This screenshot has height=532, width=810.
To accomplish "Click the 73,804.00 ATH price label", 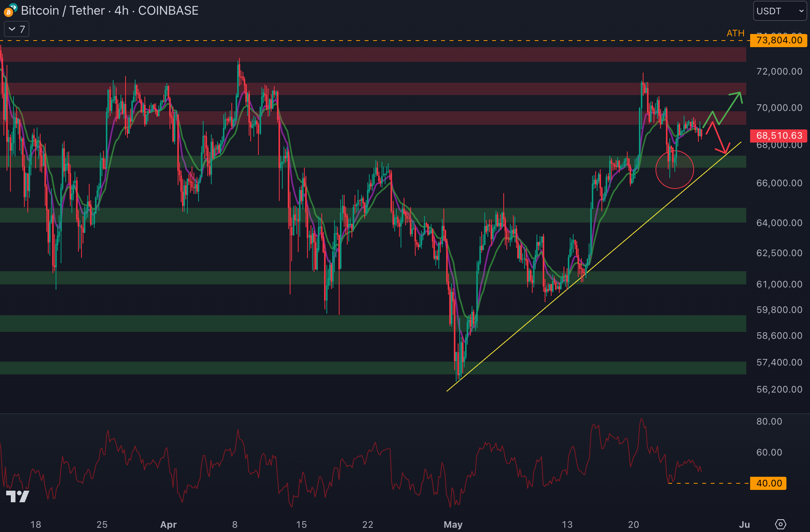I will [778, 40].
